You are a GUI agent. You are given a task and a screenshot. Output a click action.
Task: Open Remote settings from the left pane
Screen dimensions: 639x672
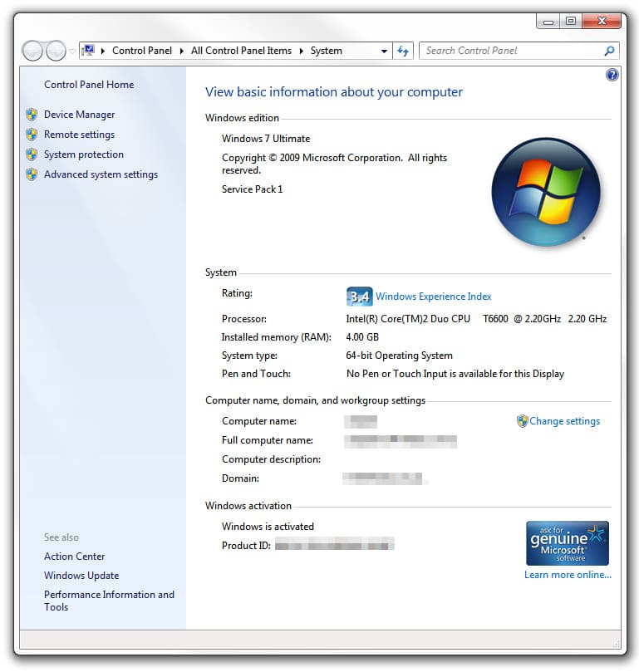79,135
